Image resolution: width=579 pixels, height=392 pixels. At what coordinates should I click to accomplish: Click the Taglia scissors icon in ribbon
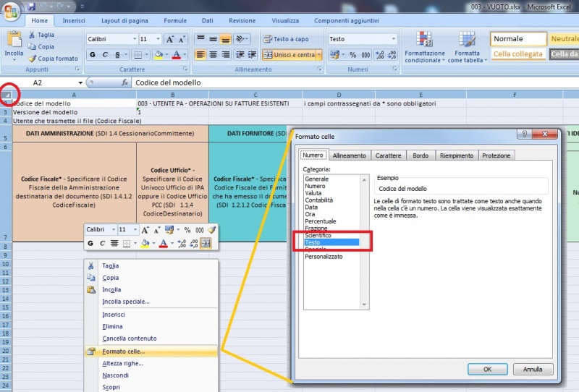pyautogui.click(x=32, y=35)
